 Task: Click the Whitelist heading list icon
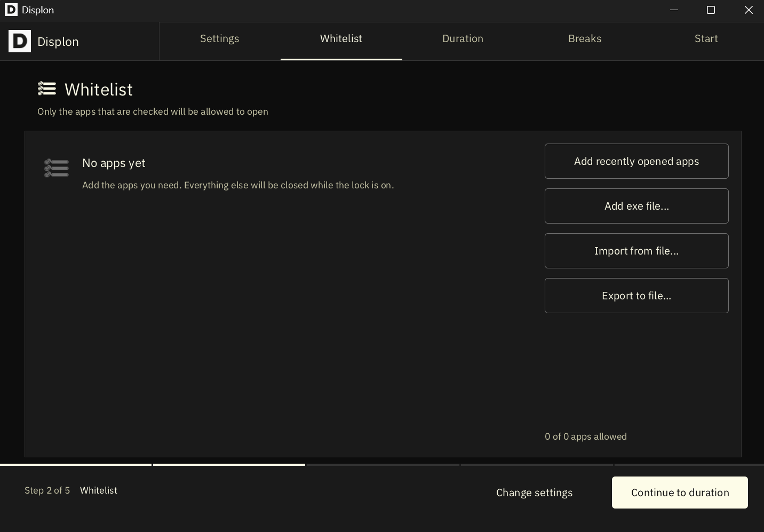(x=47, y=89)
